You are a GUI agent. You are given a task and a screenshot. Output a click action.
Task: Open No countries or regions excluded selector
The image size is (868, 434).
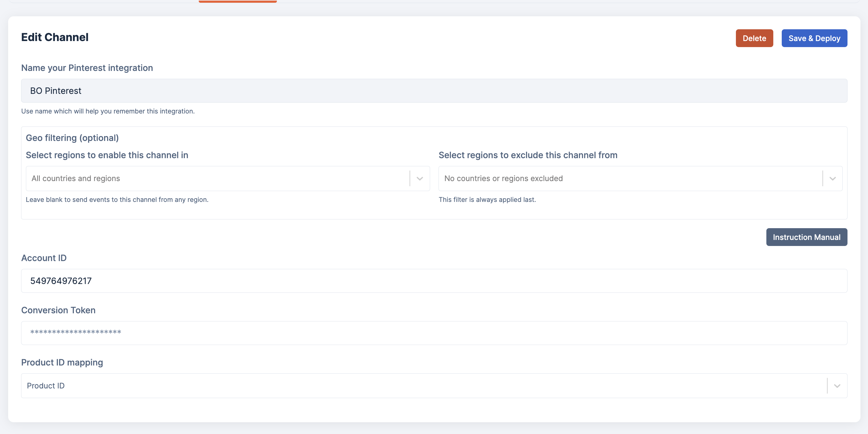point(630,179)
